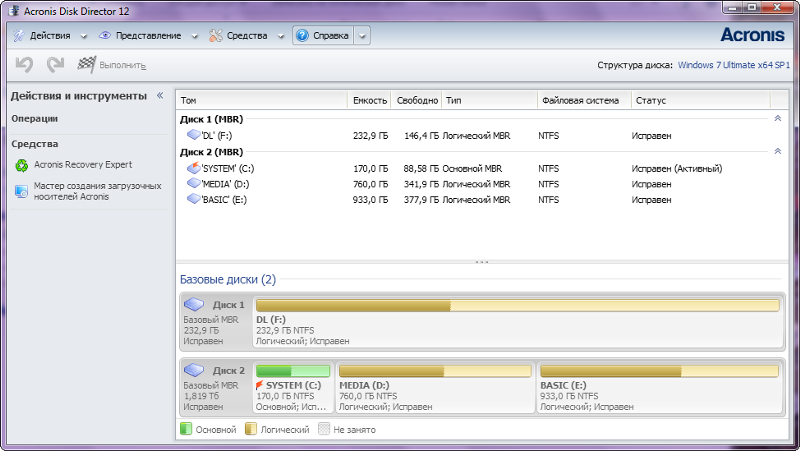Click the 'DL' (F:) volume icon in list
This screenshot has width=800, height=451.
(x=193, y=135)
